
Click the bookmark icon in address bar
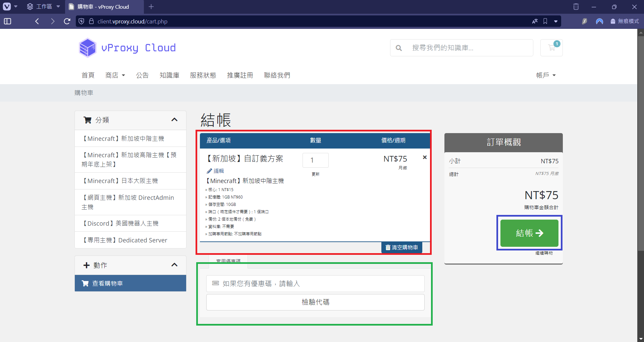point(545,21)
